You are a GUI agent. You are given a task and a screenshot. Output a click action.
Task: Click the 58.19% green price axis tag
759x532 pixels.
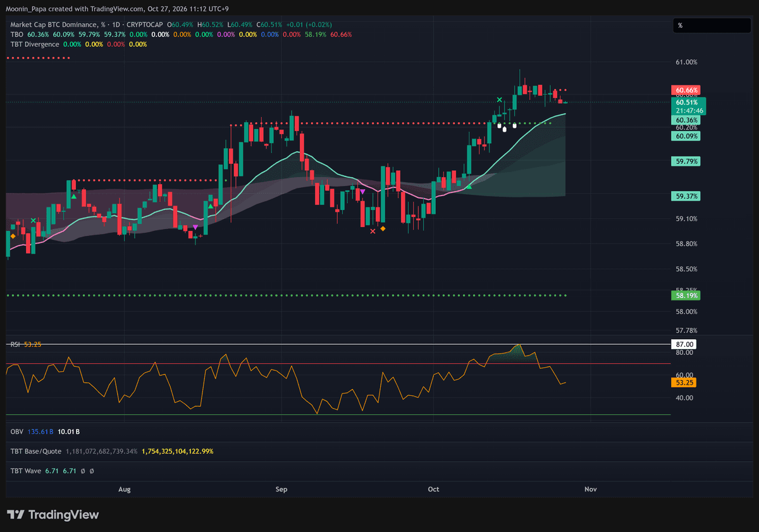[687, 295]
